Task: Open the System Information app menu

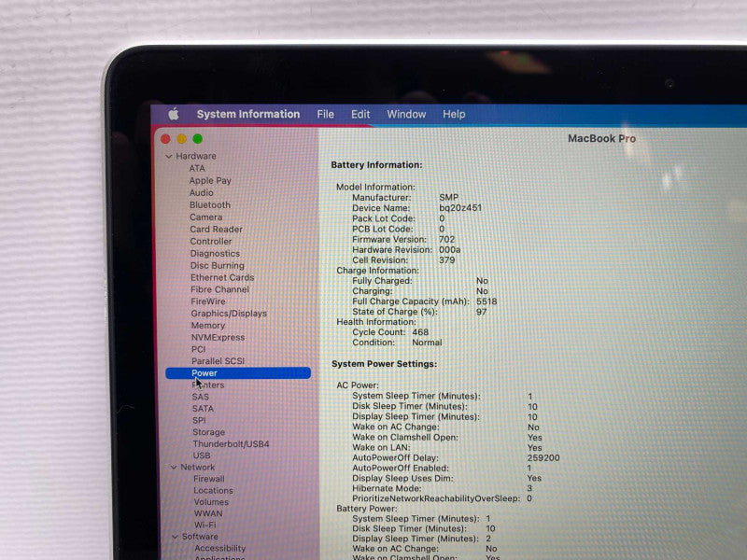Action: (248, 114)
